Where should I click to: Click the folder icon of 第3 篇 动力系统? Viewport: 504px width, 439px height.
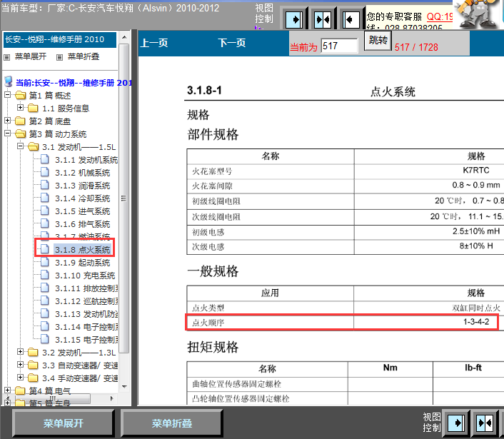20,133
